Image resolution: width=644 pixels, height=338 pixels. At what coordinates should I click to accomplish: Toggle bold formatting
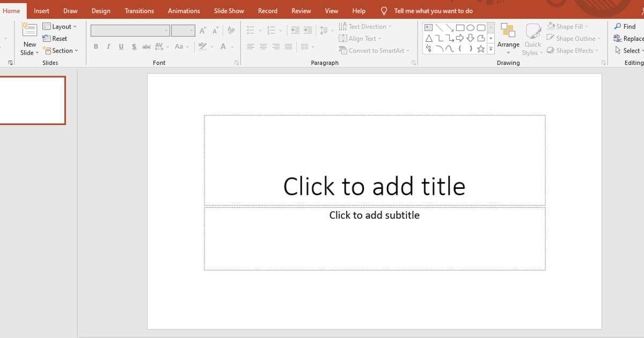coord(96,47)
